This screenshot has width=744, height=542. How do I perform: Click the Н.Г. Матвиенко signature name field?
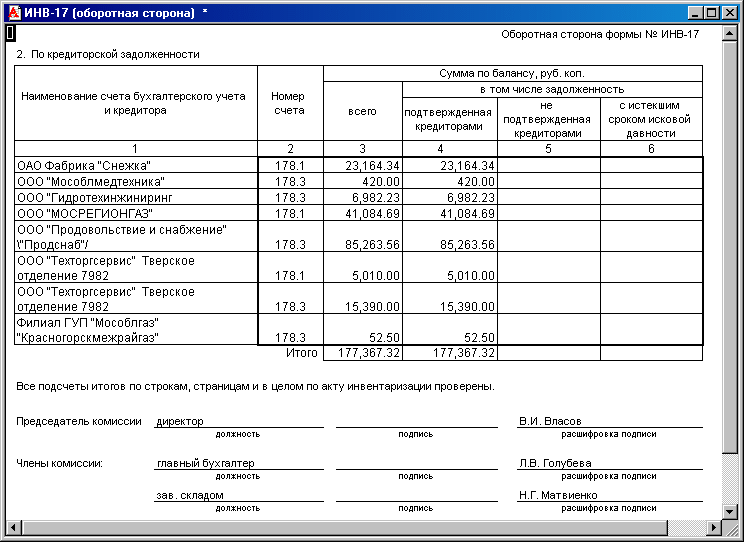[610, 495]
